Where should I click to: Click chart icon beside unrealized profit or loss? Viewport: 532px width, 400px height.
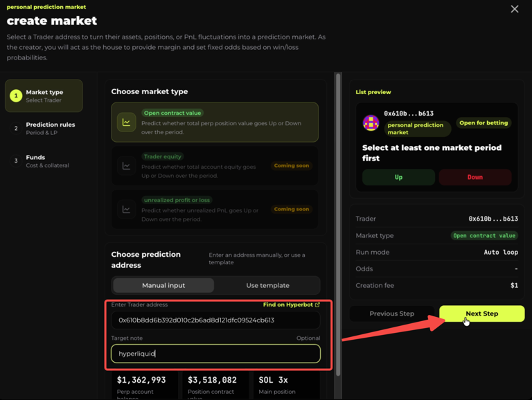(126, 210)
